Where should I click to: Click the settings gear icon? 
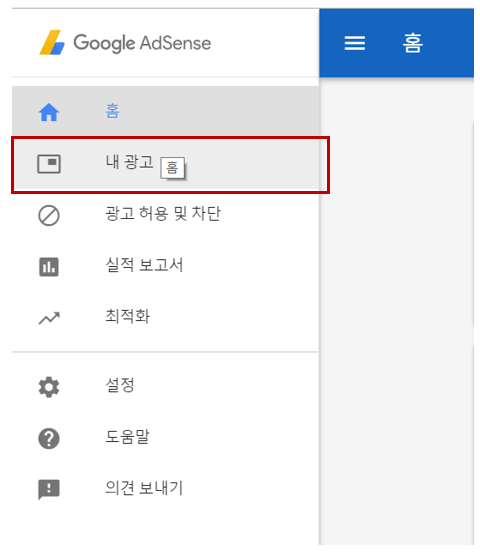(x=49, y=387)
